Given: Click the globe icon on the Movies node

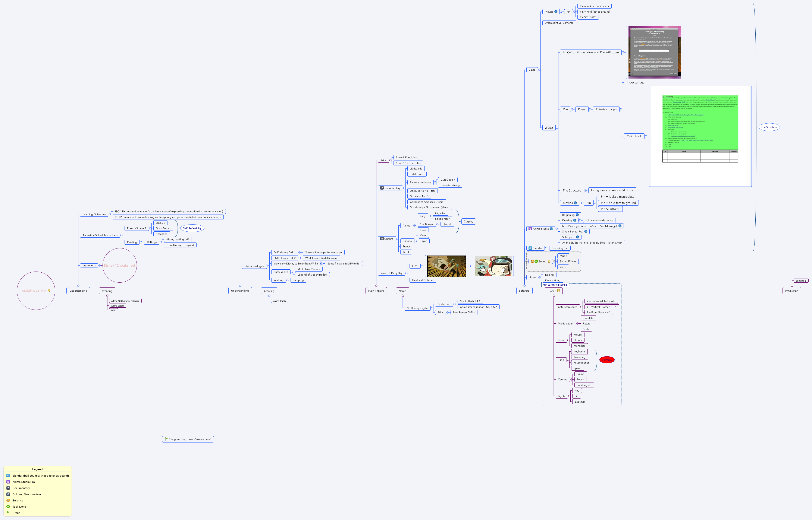Looking at the screenshot, I should pos(556,12).
